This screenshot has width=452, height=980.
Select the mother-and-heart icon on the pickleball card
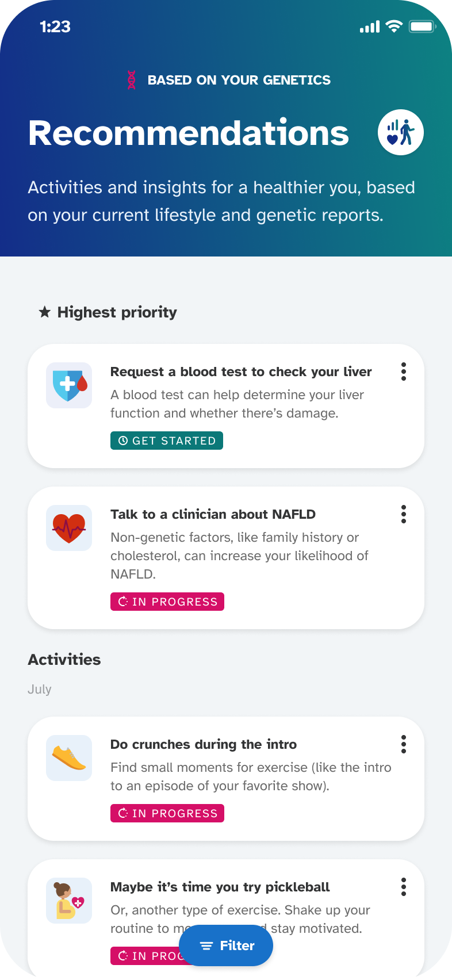click(69, 900)
